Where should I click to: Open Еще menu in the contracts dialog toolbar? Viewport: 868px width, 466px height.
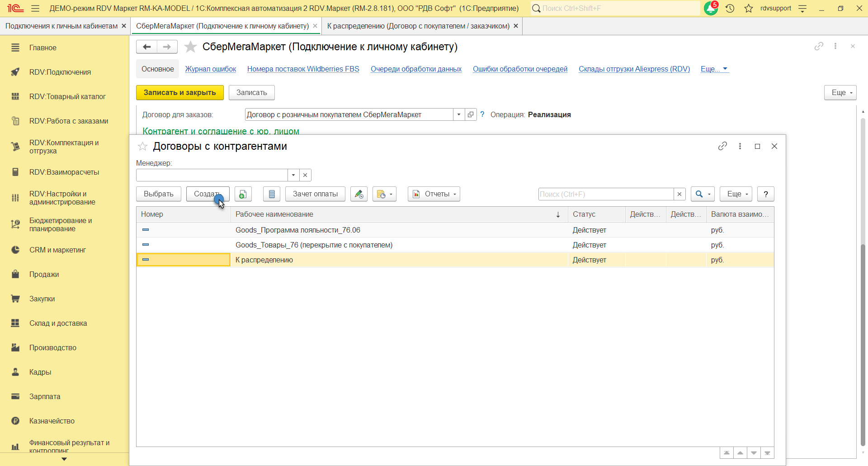(736, 194)
